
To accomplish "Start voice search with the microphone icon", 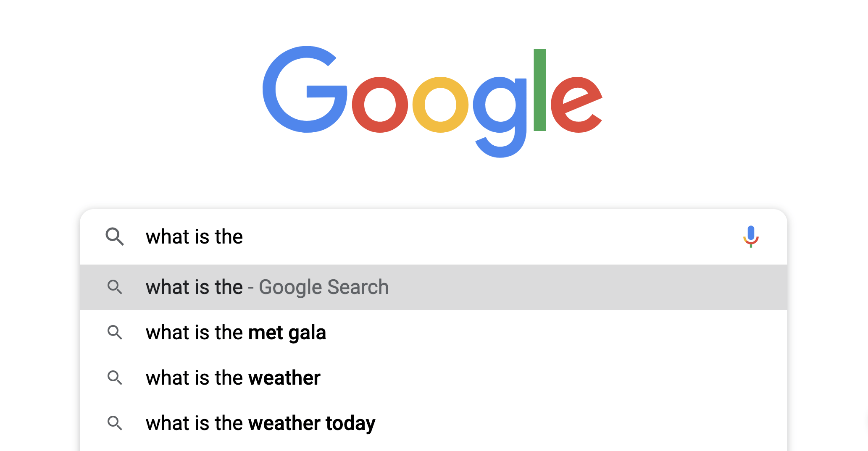I will (751, 236).
